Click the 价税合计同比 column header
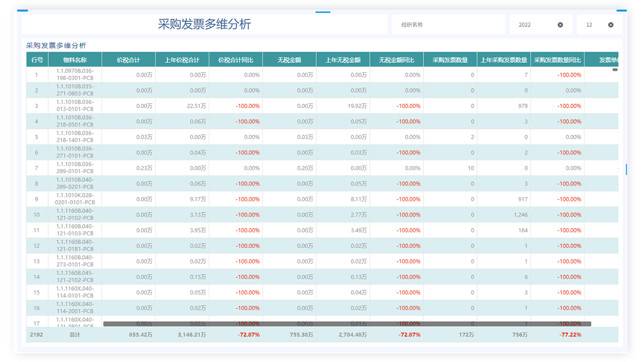Image resolution: width=644 pixels, height=362 pixels. (x=236, y=60)
